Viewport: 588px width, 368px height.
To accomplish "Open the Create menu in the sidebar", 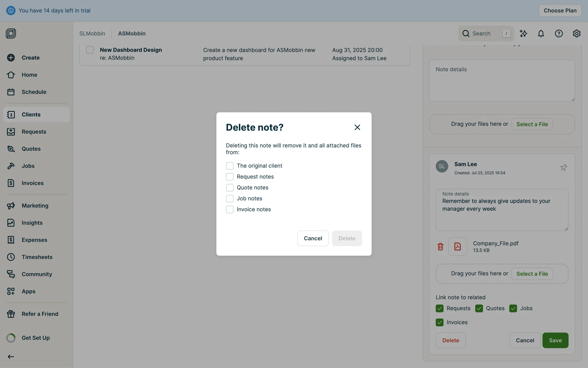I will [30, 58].
